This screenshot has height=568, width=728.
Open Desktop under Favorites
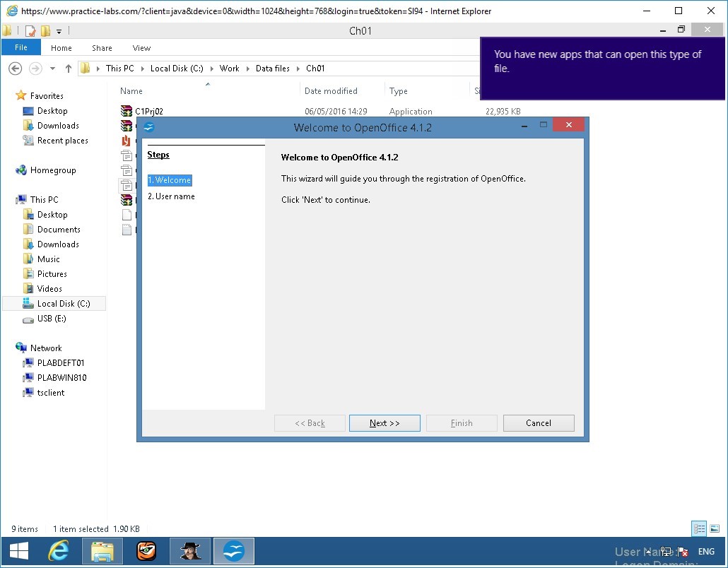point(52,111)
